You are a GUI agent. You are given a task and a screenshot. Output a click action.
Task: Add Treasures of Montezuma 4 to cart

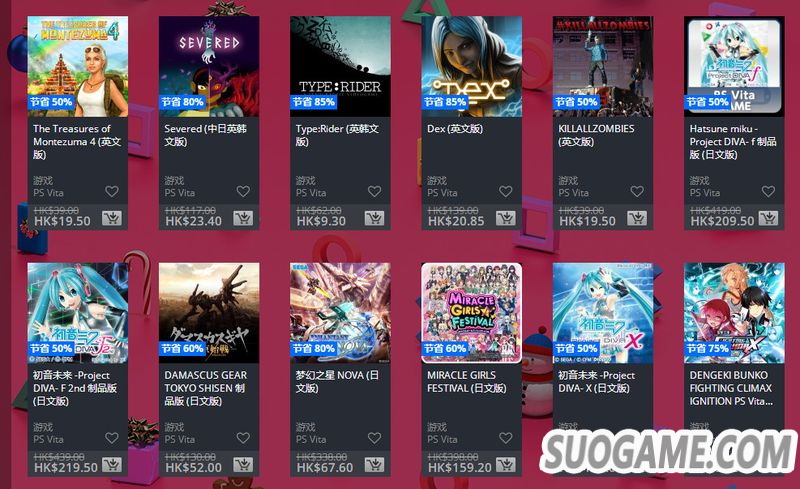[x=112, y=218]
